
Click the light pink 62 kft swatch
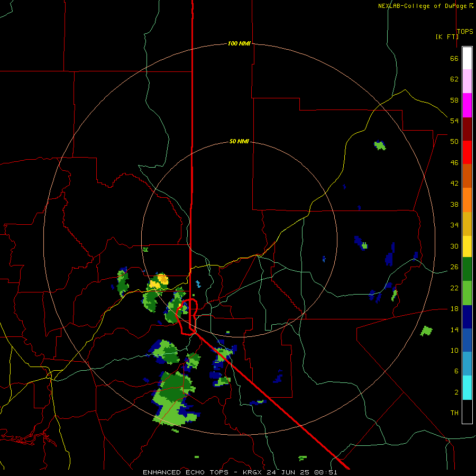[467, 81]
